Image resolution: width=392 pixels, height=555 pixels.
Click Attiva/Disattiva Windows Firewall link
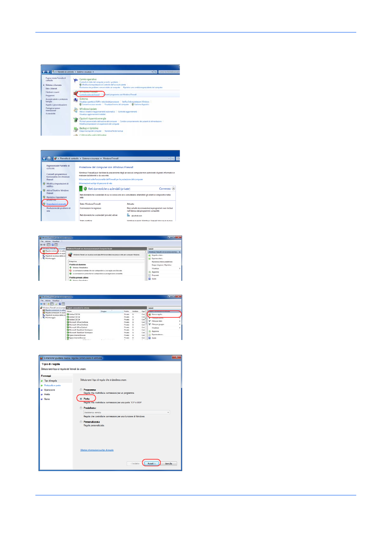pos(58,192)
